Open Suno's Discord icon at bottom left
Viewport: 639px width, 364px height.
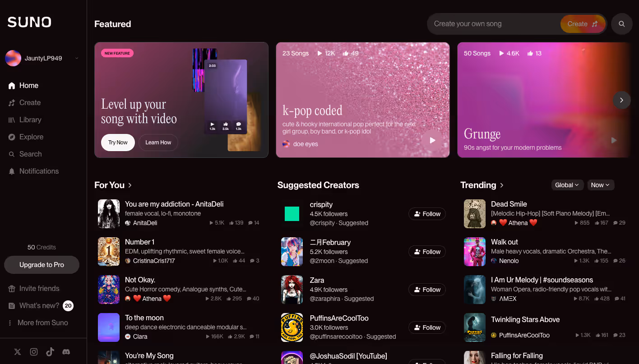66,351
